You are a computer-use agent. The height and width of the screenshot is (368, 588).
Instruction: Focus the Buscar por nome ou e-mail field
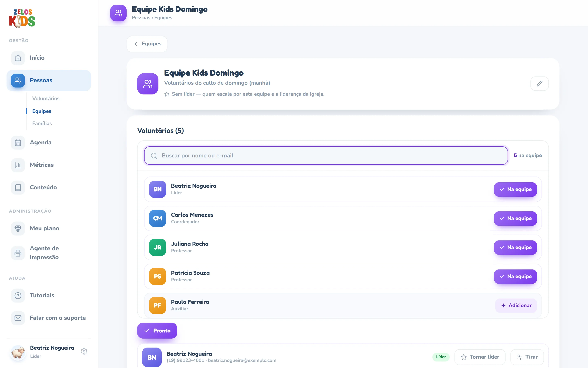[x=326, y=156]
